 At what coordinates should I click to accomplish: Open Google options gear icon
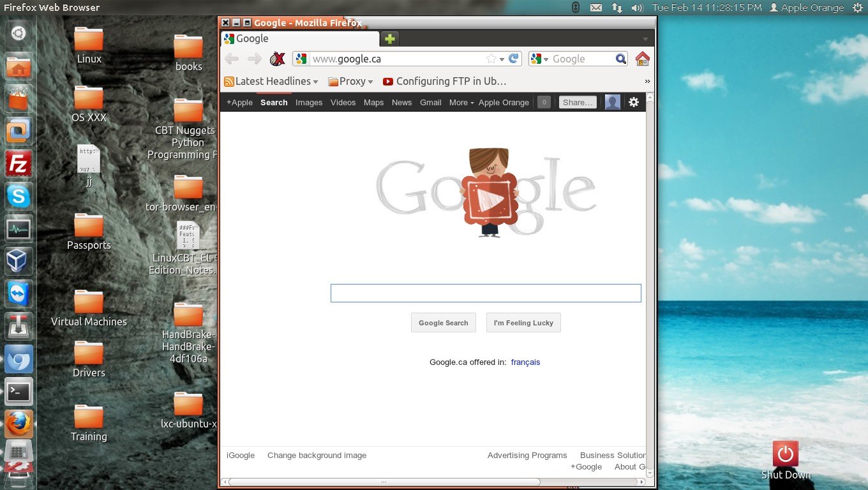click(634, 102)
